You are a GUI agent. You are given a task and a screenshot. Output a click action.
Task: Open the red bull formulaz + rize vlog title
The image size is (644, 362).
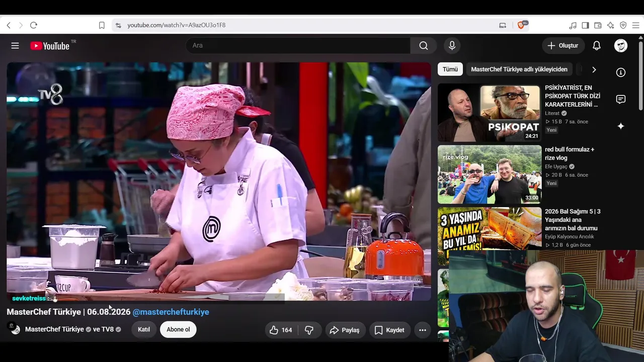pyautogui.click(x=570, y=154)
